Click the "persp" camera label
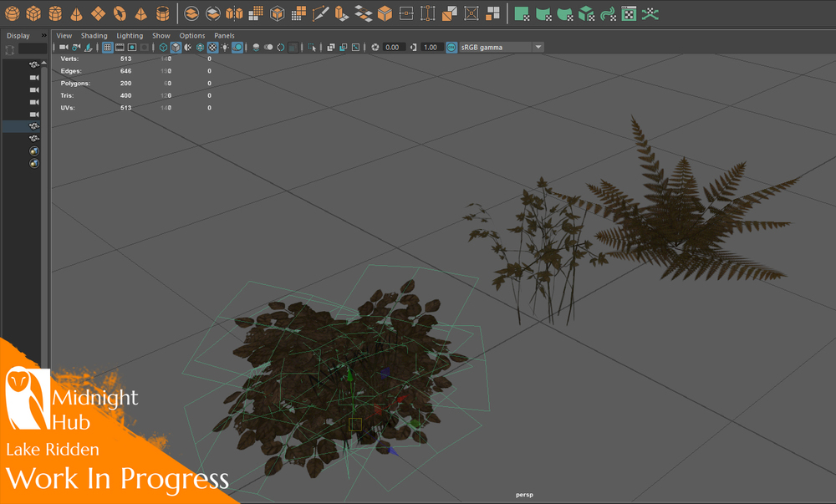 pos(524,495)
